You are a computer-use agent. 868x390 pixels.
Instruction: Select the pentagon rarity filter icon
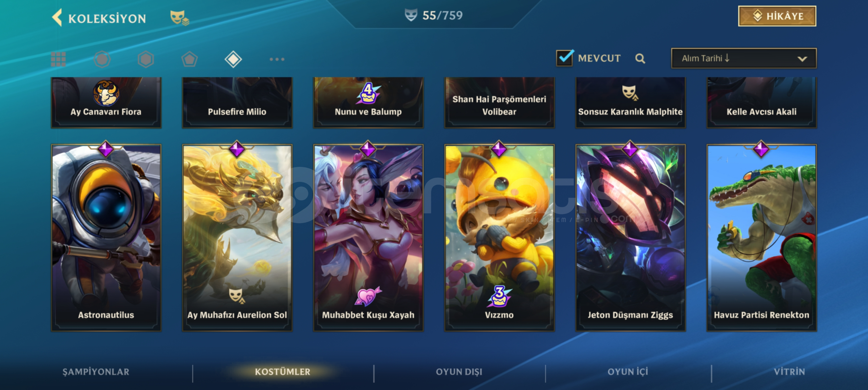coord(189,59)
